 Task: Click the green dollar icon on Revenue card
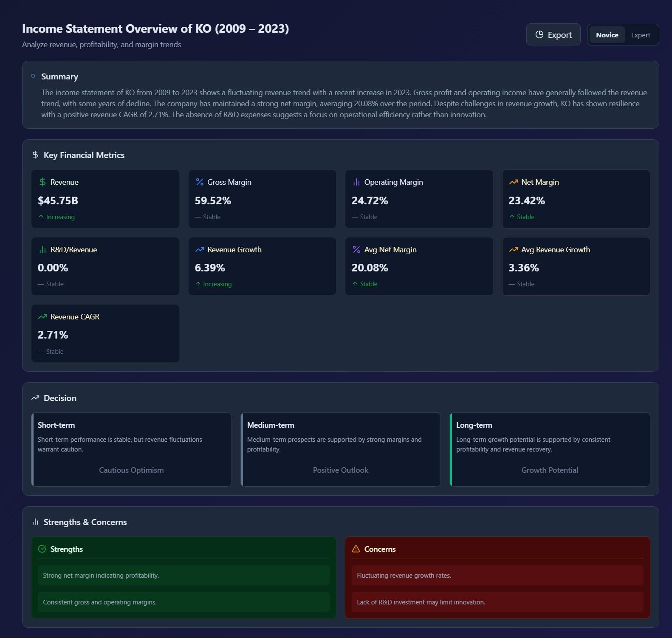point(42,182)
